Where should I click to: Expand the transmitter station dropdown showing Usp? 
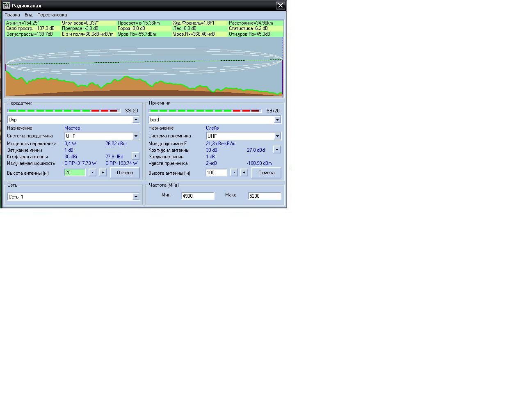tap(136, 120)
